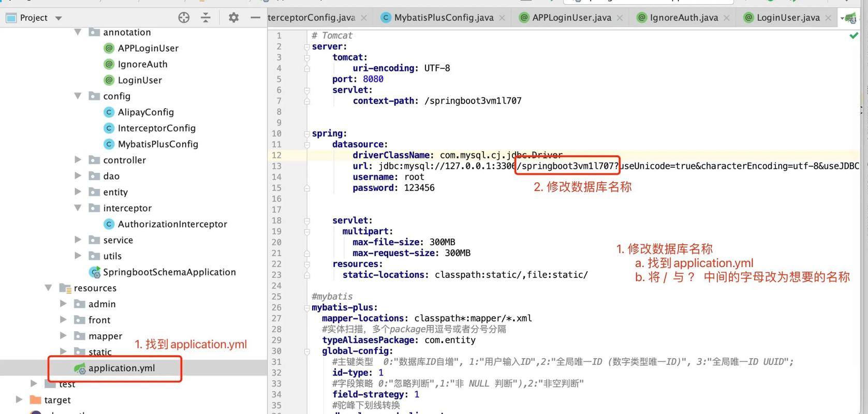Expand the target folder
The image size is (868, 414).
tap(19, 399)
